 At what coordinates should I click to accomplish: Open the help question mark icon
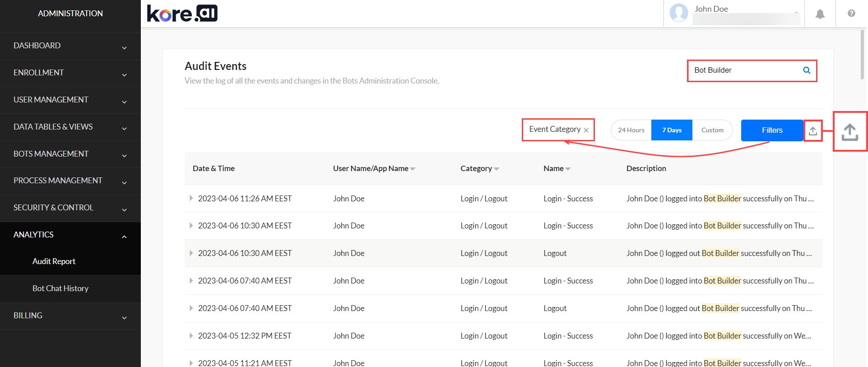click(851, 14)
